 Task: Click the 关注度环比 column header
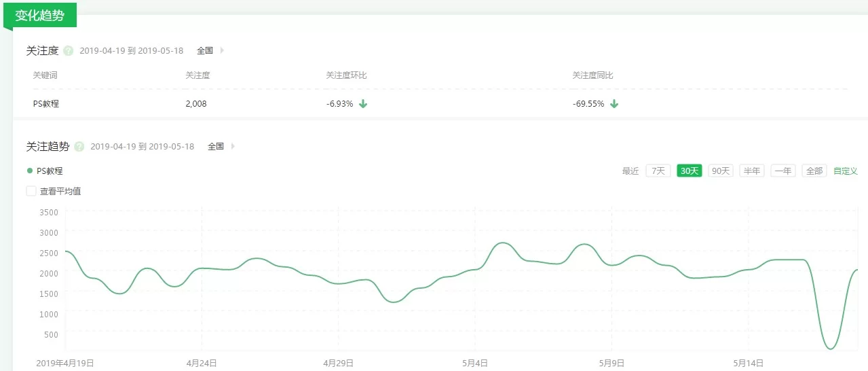click(346, 75)
